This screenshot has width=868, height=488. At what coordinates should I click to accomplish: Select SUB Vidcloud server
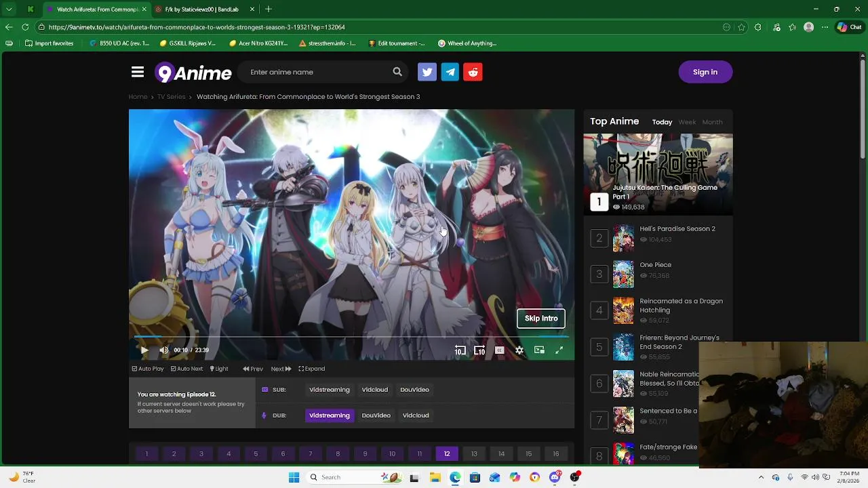click(x=375, y=390)
